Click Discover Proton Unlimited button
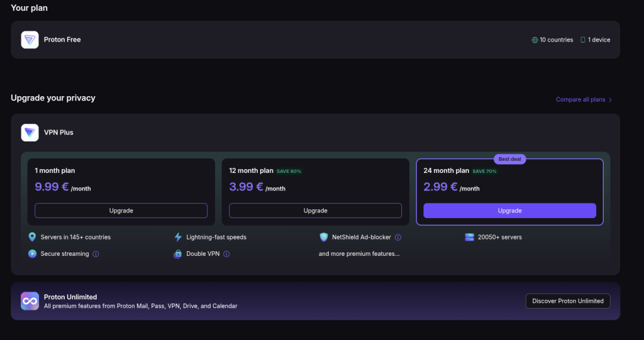 click(568, 301)
